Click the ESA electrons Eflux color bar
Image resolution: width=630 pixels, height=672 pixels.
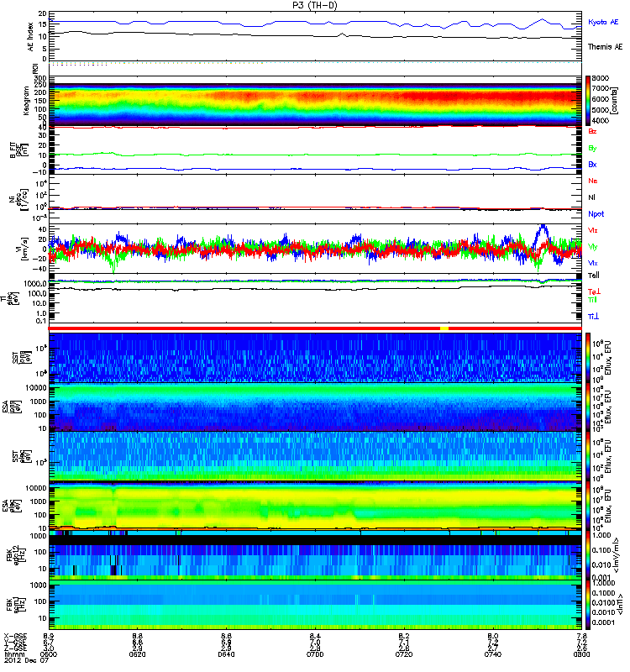(x=587, y=506)
